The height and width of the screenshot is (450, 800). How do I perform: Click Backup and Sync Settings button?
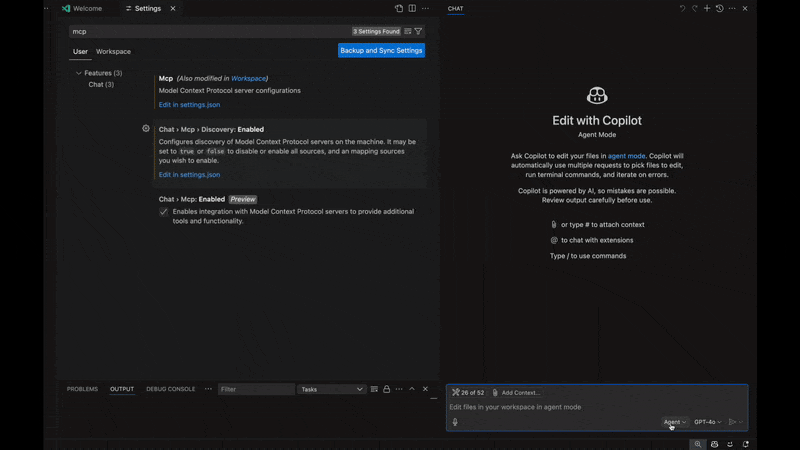click(381, 51)
